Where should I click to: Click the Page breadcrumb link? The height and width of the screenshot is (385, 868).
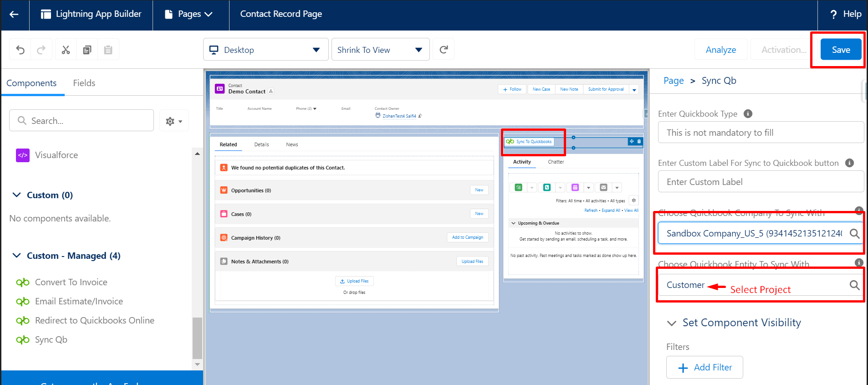(x=674, y=81)
